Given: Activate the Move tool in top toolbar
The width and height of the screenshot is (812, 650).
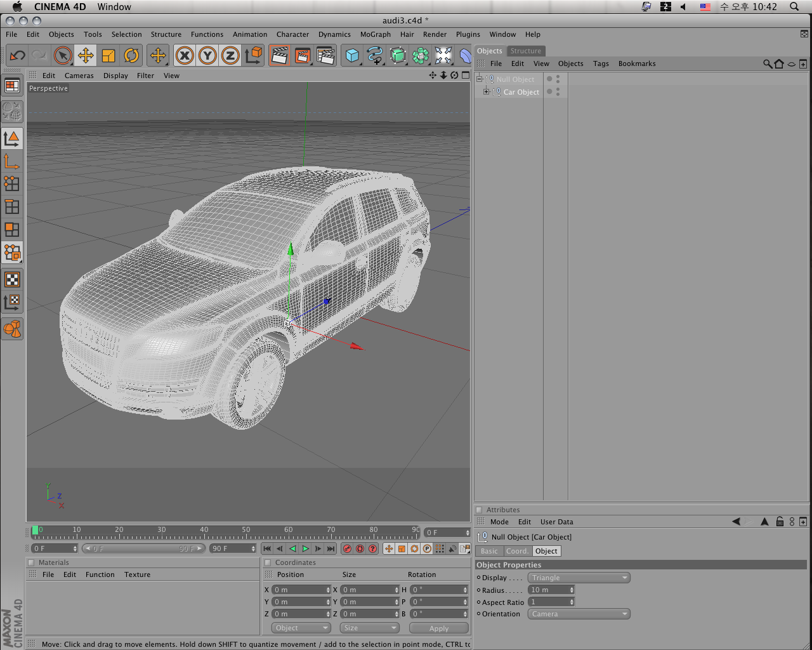Looking at the screenshot, I should pos(86,56).
